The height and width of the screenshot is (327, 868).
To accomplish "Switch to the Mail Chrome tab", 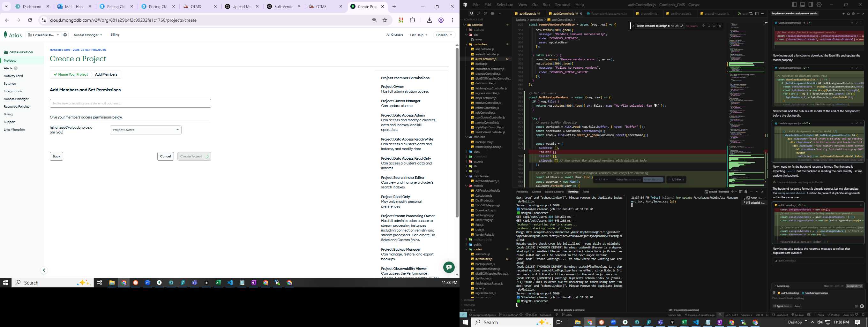I will click(74, 6).
